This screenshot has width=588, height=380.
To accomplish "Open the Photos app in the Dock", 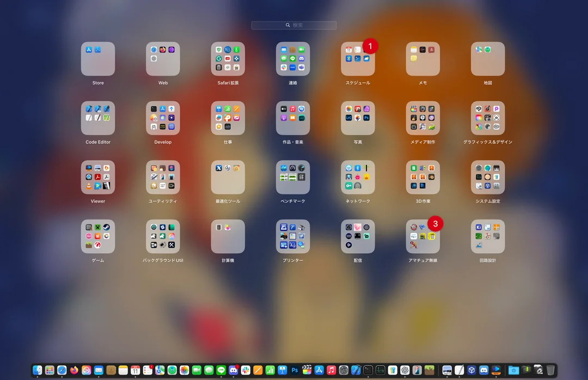I will (184, 370).
